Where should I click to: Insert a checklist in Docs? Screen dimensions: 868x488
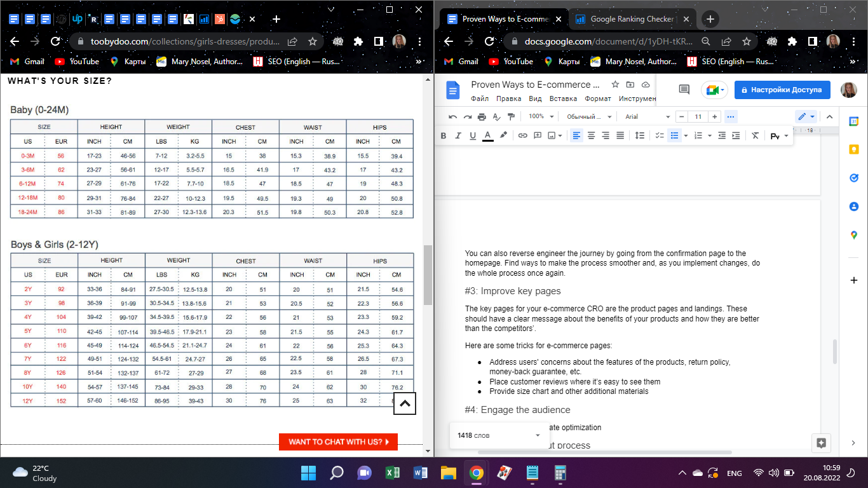660,135
